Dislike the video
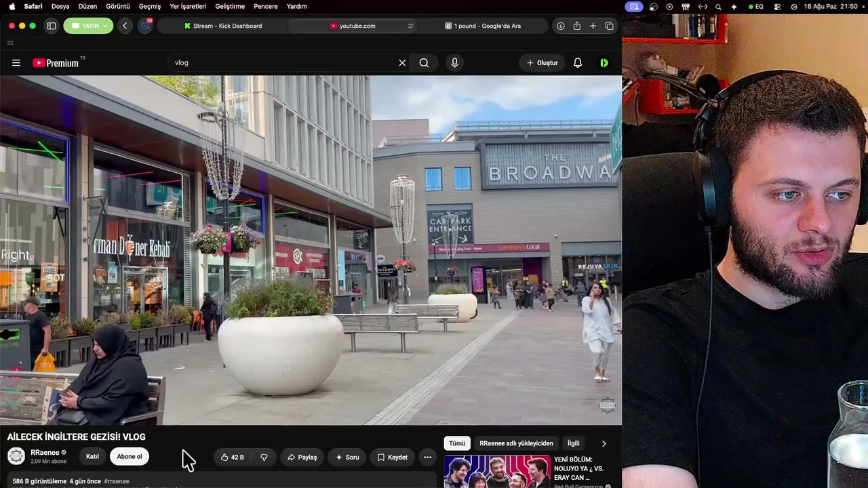The width and height of the screenshot is (868, 488). (264, 457)
